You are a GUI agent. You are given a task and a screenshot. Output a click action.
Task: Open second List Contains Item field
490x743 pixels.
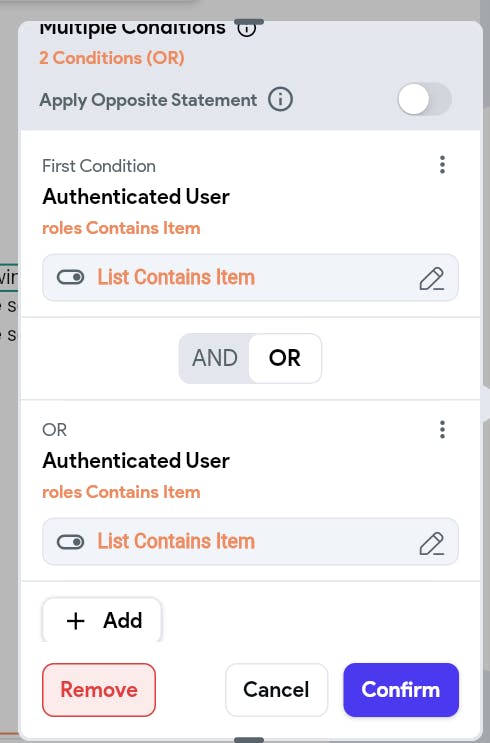click(250, 542)
